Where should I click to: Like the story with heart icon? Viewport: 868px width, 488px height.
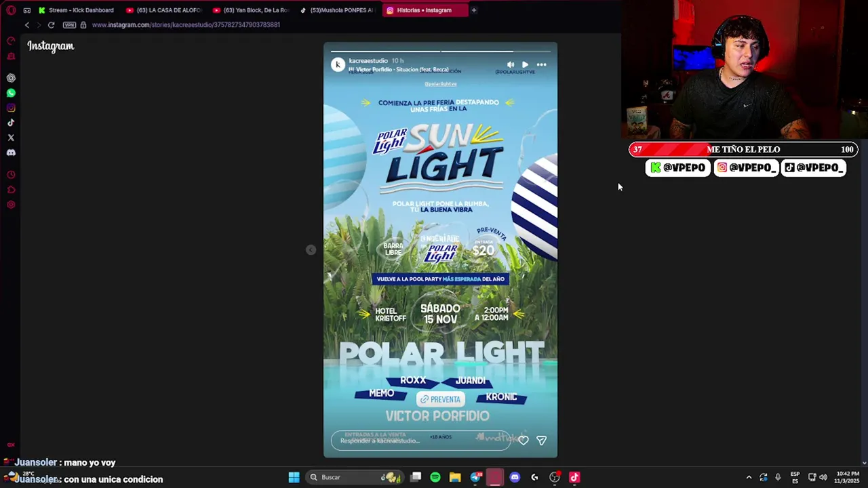524,441
